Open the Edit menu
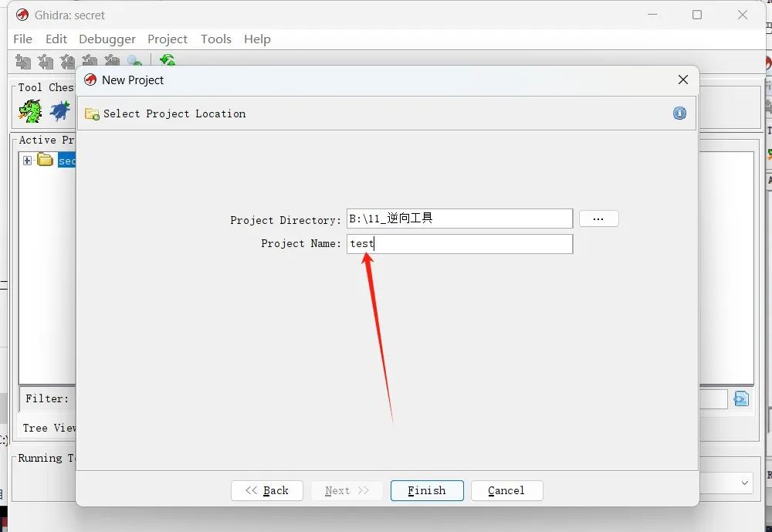 56,39
